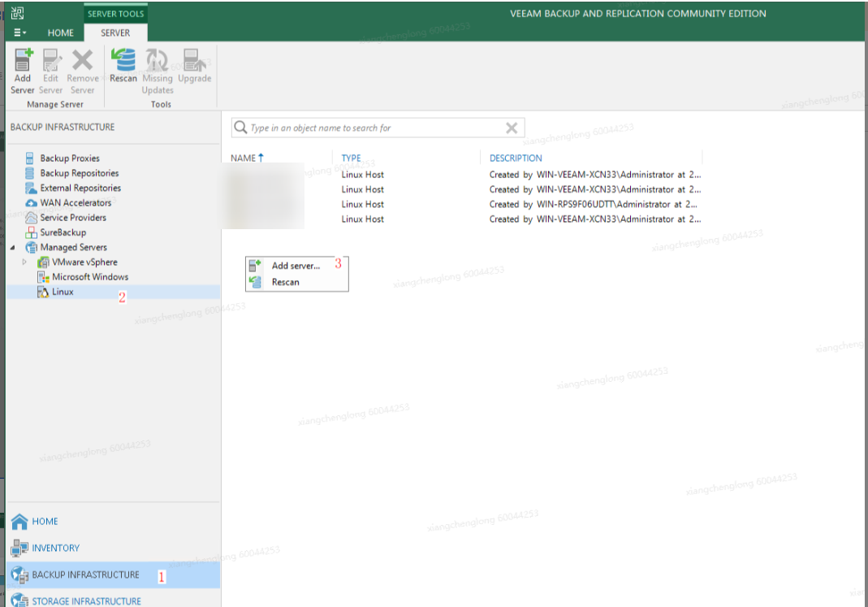This screenshot has height=607, width=868.
Task: Switch to the HOME ribbon tab
Action: tap(60, 33)
